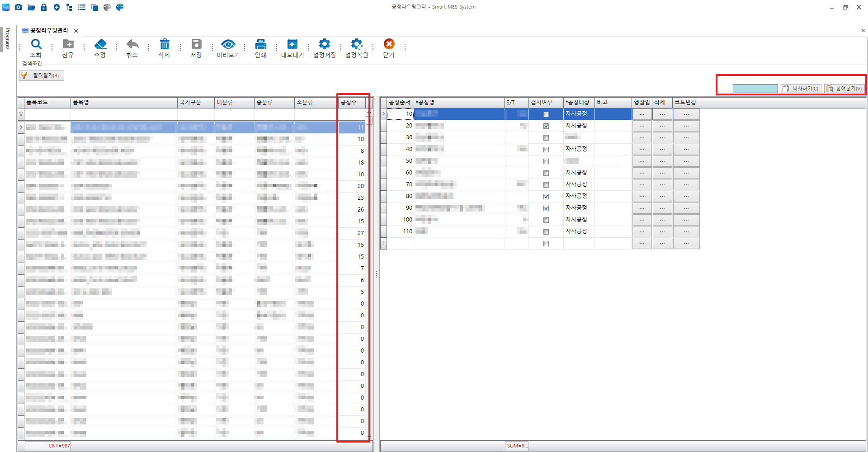
Task: Click 행삽입 button in process row 70
Action: pos(642,185)
